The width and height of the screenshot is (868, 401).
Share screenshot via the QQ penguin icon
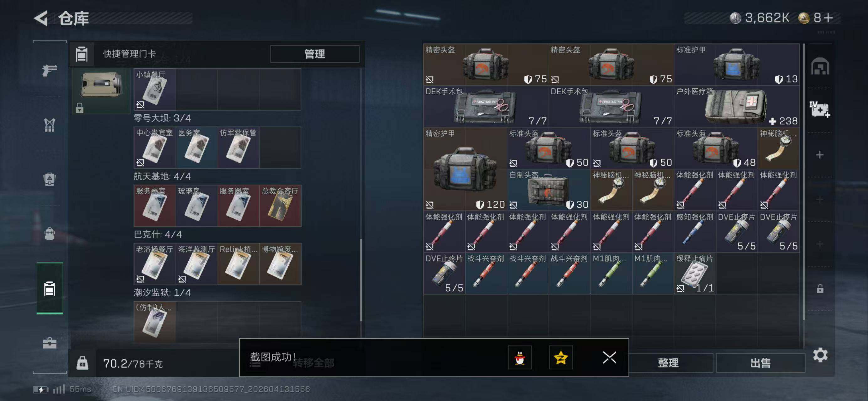pyautogui.click(x=520, y=357)
